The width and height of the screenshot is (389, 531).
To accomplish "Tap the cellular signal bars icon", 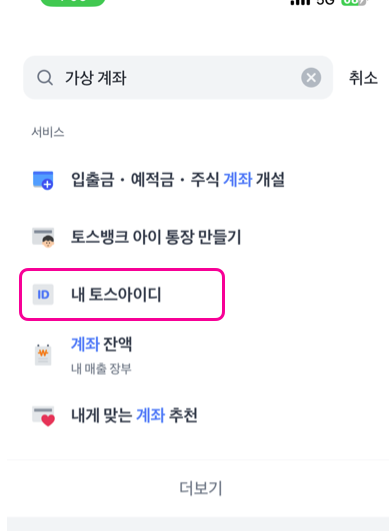I will coord(300,2).
